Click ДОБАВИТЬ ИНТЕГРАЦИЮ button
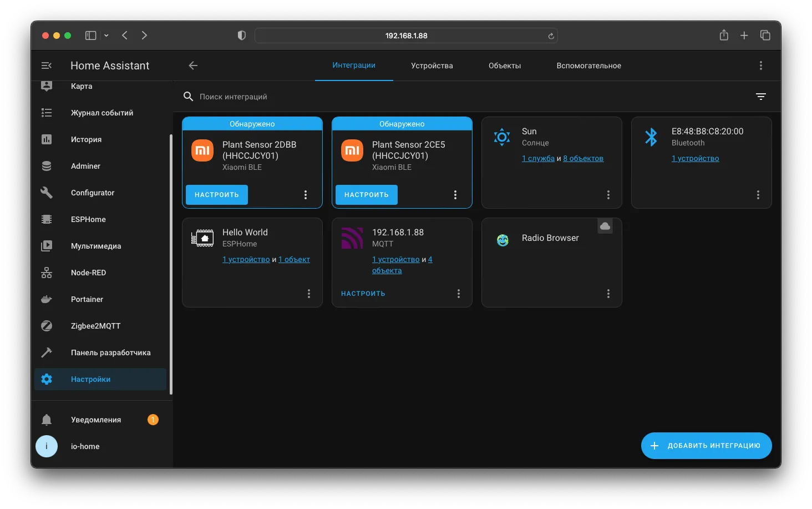 coord(707,446)
